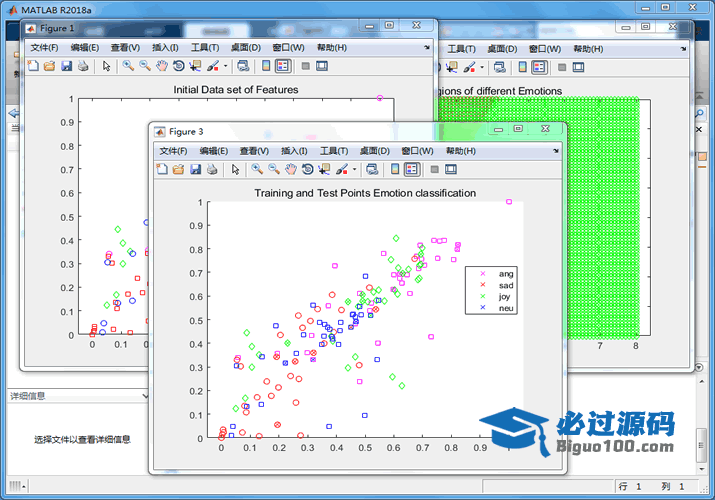The image size is (715, 500).
Task: Activate Rotate 3D tool in Figure 3
Action: [307, 170]
